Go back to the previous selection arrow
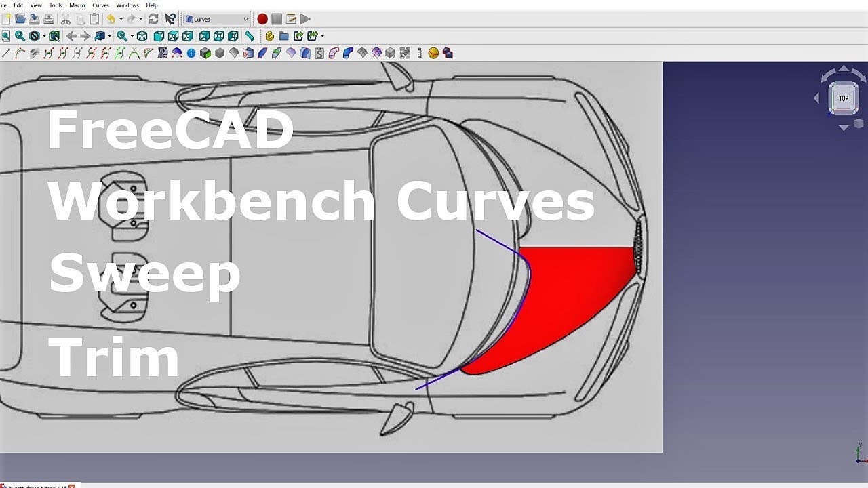 pyautogui.click(x=71, y=36)
